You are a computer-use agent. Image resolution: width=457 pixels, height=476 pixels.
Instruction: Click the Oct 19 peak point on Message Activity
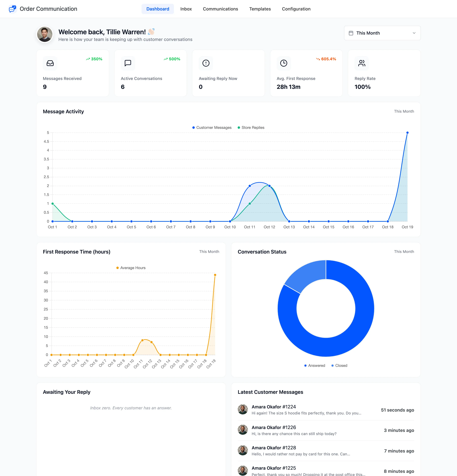(x=407, y=133)
